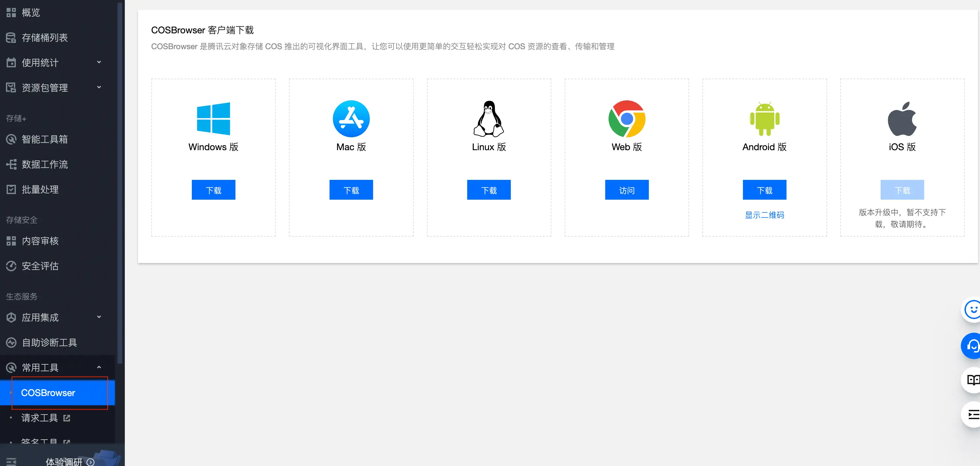Viewport: 980px width, 466px height.
Task: Click the Linux penguin icon
Action: [x=488, y=118]
